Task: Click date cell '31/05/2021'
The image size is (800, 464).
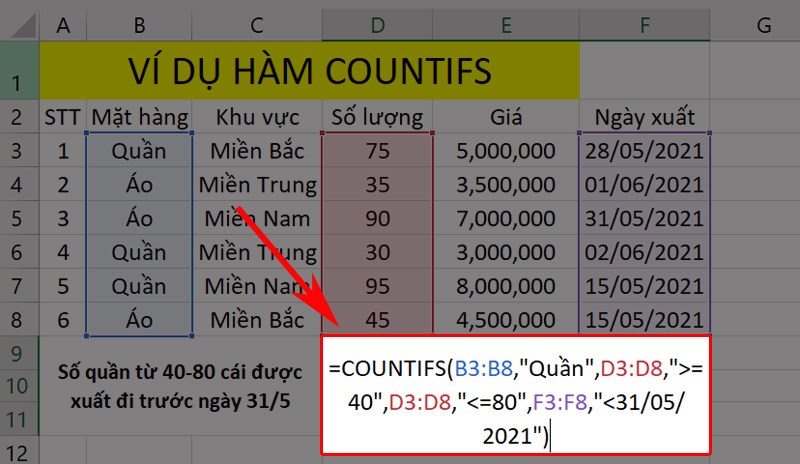Action: coord(645,218)
